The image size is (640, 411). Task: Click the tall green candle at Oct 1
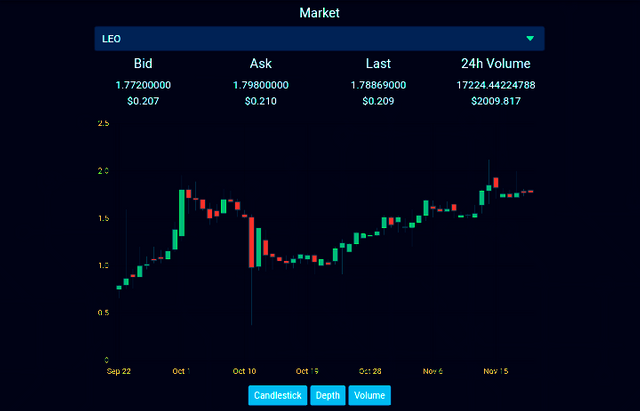(x=182, y=213)
